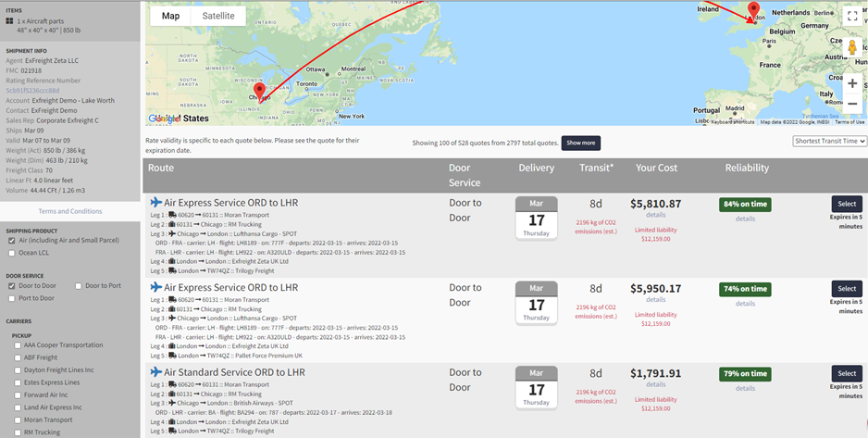Select Forward Air Inc carrier
Viewport: 868px width, 438px height.
(18, 395)
